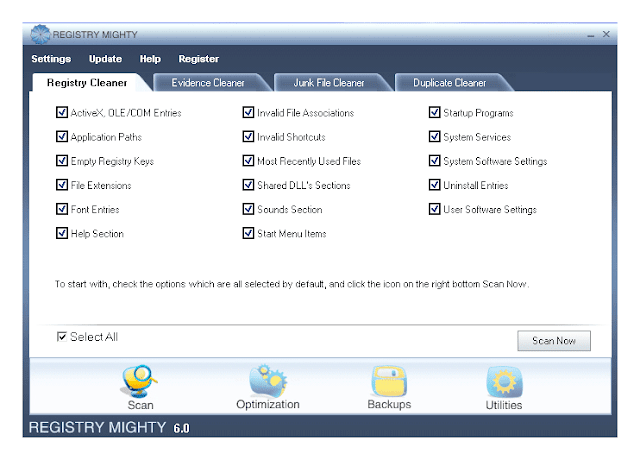Click the "To start with, check the options" instruction text
The height and width of the screenshot is (460, 640).
point(292,284)
